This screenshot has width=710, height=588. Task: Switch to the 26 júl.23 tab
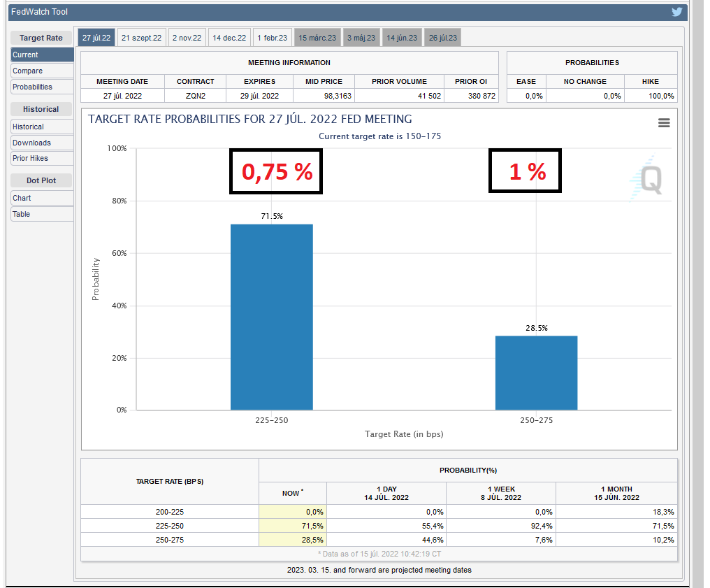pos(443,38)
